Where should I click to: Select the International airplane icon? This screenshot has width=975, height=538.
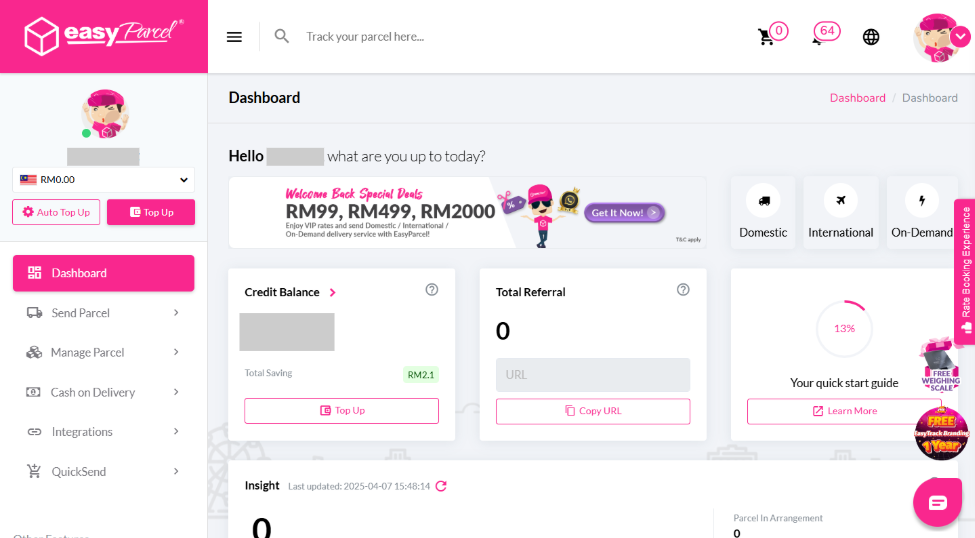840,201
